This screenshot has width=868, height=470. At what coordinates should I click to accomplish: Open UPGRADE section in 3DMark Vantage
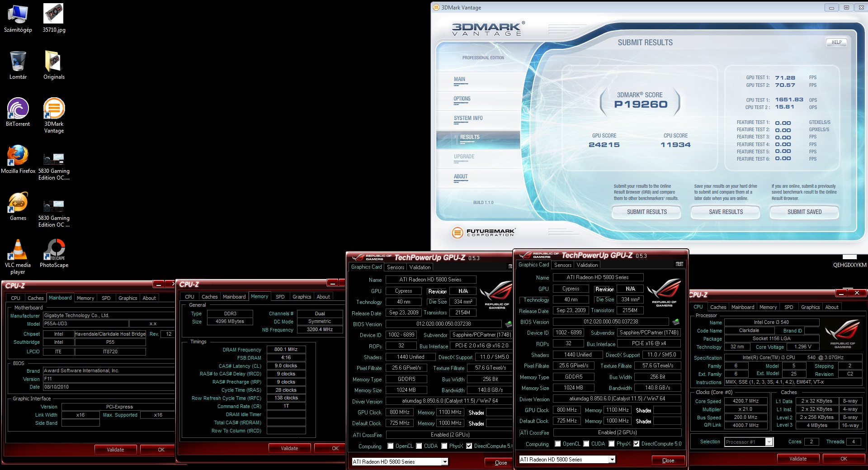tap(464, 157)
